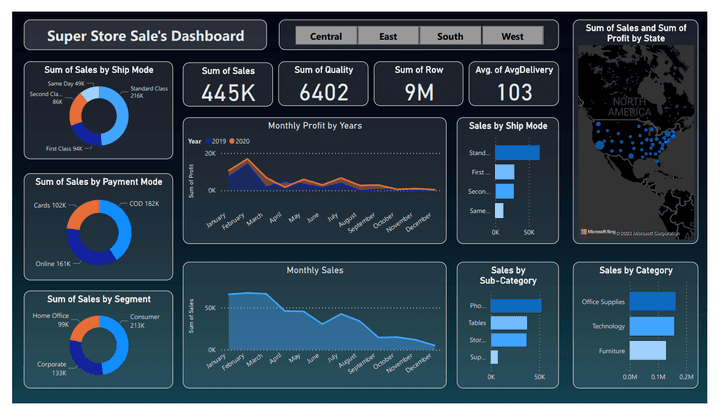
Task: Click the Technology category bar
Action: click(x=652, y=326)
